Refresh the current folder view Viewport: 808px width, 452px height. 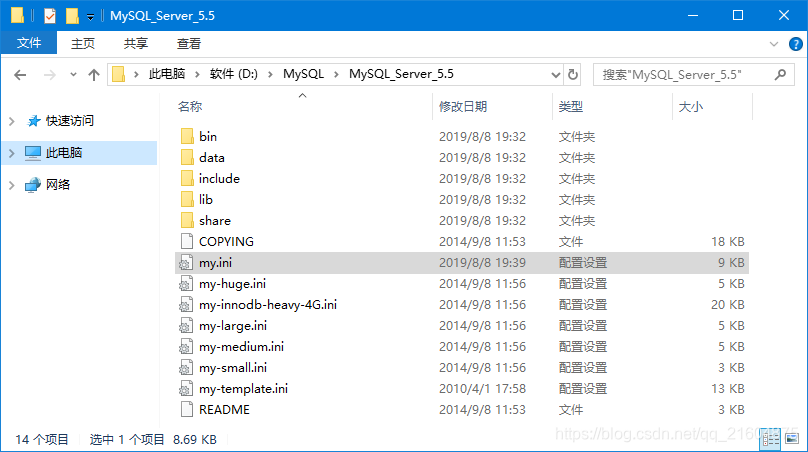pos(573,75)
